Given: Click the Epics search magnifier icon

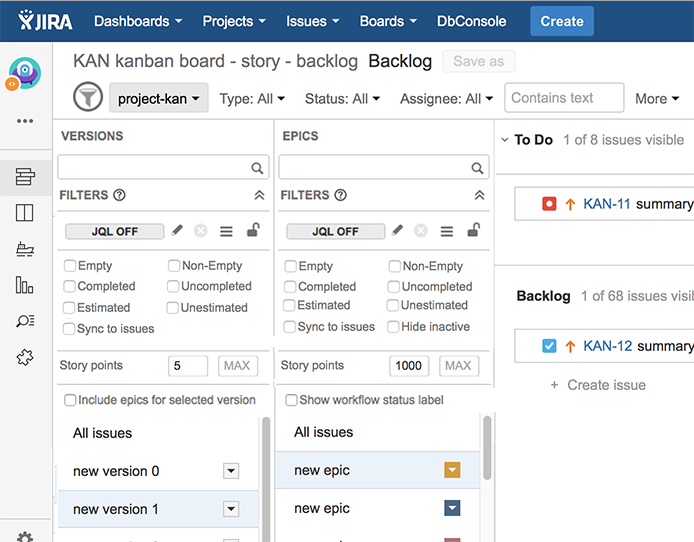Looking at the screenshot, I should pyautogui.click(x=477, y=168).
